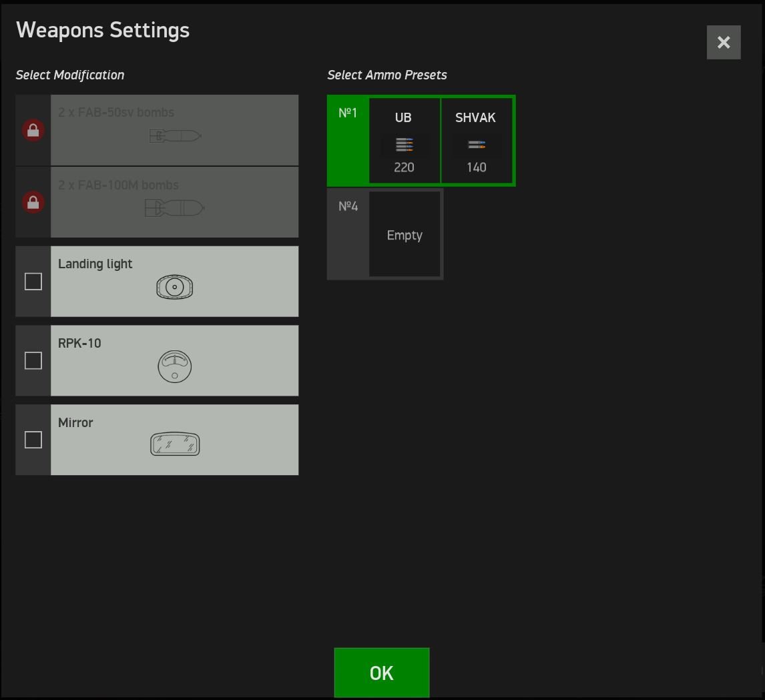Close the Weapons Settings dialog

point(724,43)
